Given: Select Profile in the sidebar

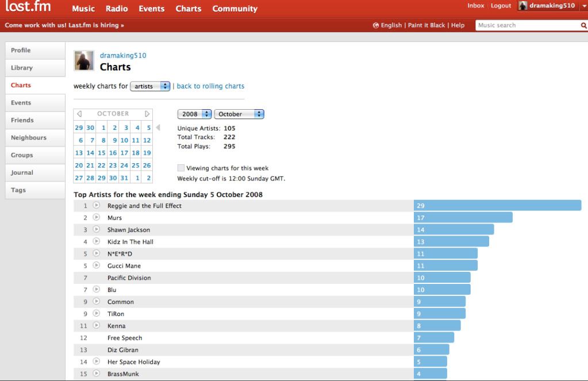Looking at the screenshot, I should pos(35,50).
